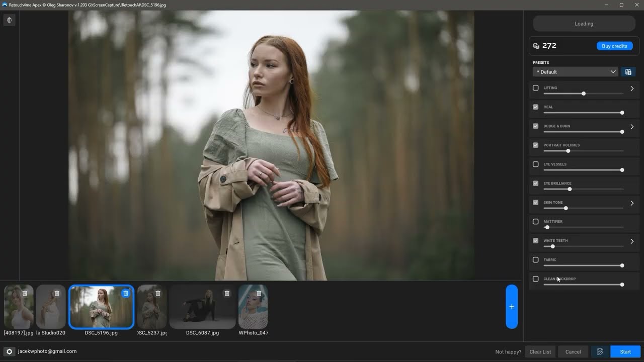Click the save-with-settings icon beside Start
Viewport: 644px width, 362px height.
pyautogui.click(x=600, y=352)
